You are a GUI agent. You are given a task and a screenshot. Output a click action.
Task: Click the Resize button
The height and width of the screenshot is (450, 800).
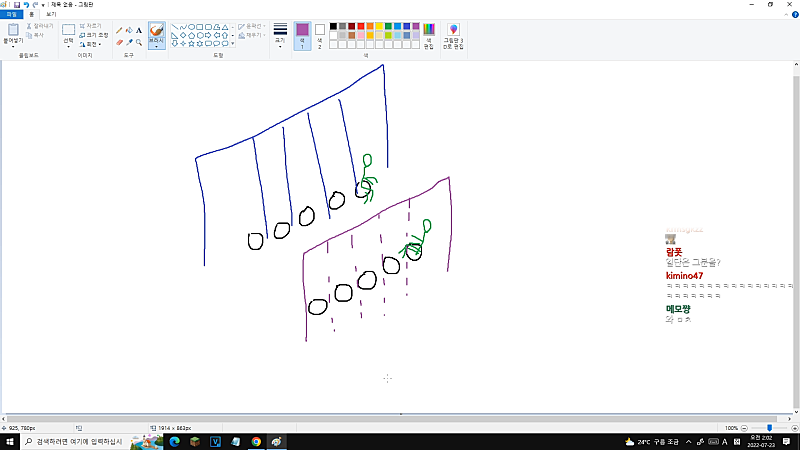(94, 35)
